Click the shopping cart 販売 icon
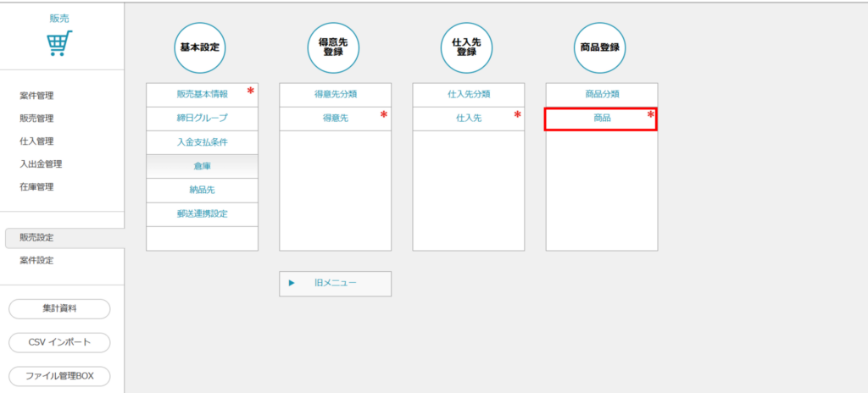The image size is (868, 393). click(x=59, y=42)
